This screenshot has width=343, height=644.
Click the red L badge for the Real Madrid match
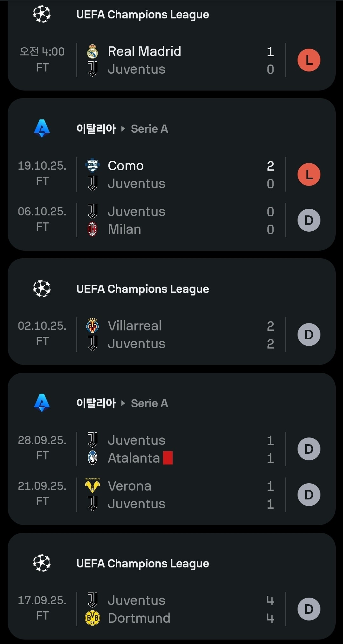tap(309, 60)
